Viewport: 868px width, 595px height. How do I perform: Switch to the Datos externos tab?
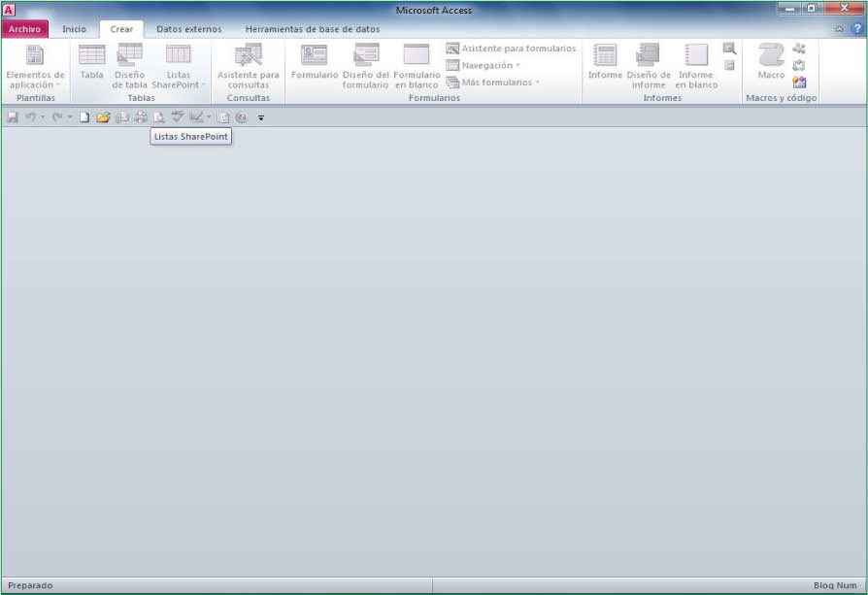188,29
